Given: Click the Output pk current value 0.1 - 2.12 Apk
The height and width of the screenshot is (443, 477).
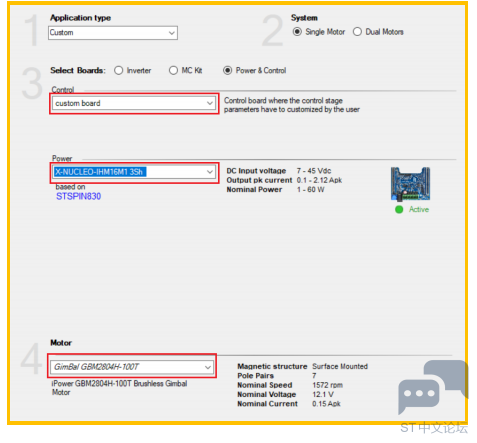Looking at the screenshot, I should (319, 180).
